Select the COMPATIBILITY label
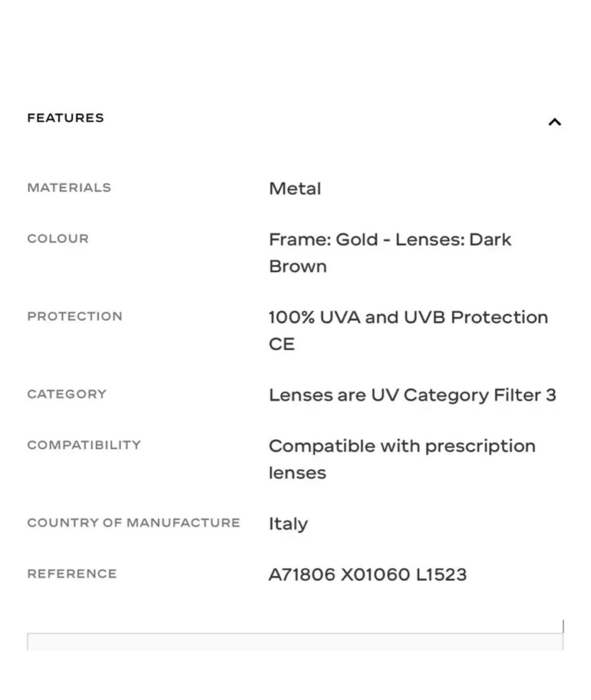Image resolution: width=591 pixels, height=700 pixels. coord(84,445)
